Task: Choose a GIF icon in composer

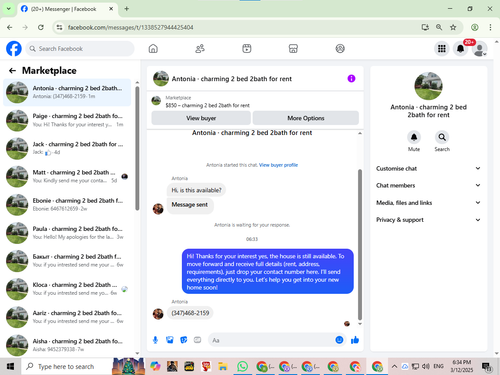Action: click(198, 340)
